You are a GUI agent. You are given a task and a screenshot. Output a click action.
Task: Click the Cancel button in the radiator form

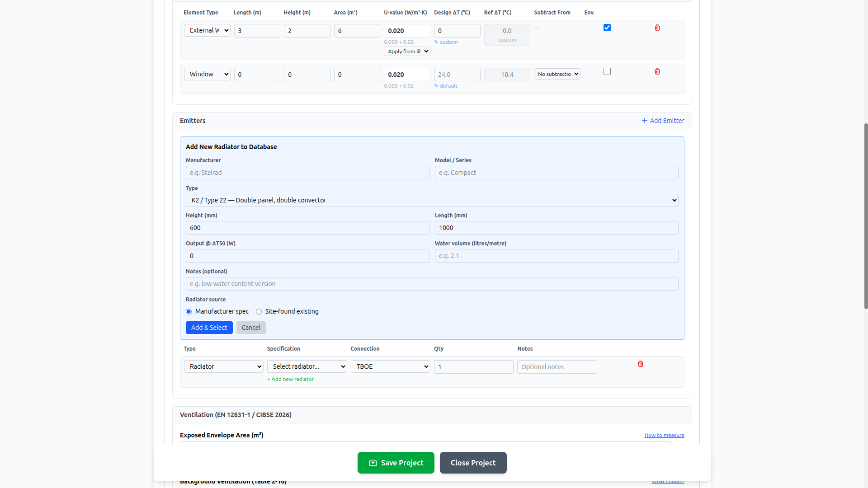point(251,328)
